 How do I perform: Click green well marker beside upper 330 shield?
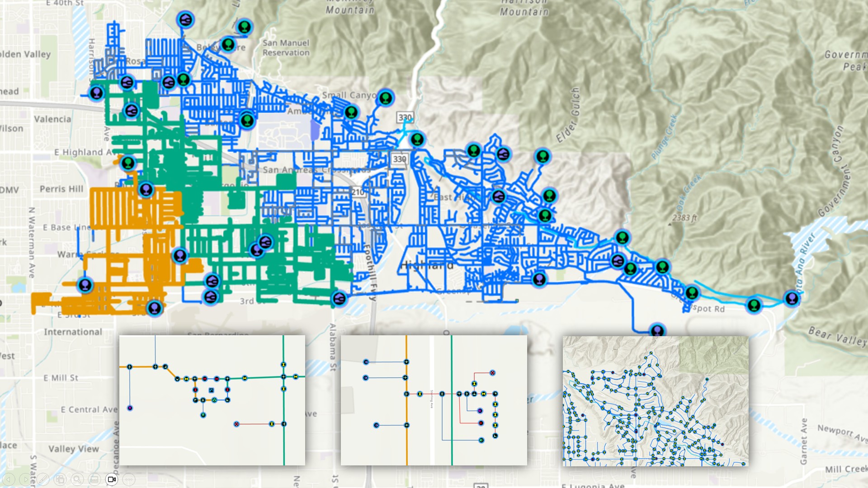click(x=417, y=139)
